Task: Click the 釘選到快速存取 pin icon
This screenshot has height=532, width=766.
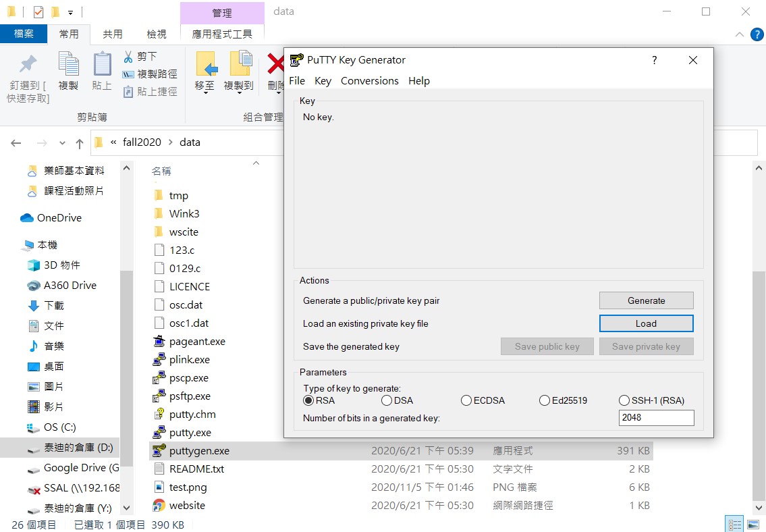Action: [28, 63]
